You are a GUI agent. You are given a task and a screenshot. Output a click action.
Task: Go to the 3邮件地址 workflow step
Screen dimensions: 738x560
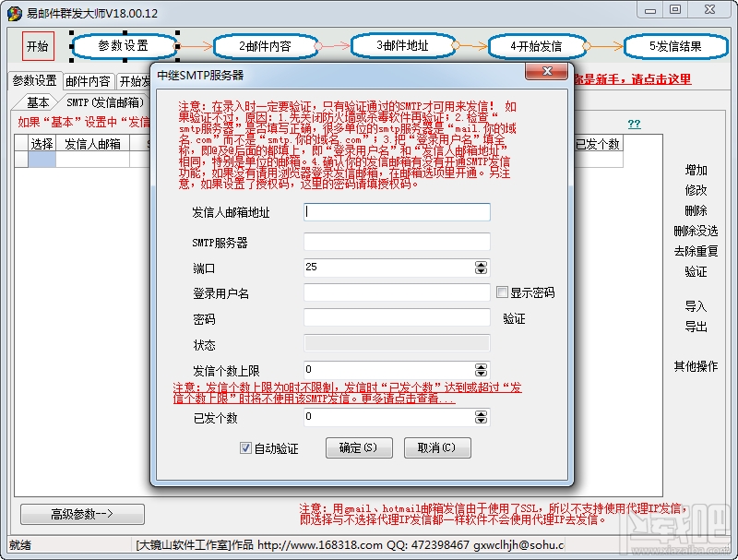[402, 45]
